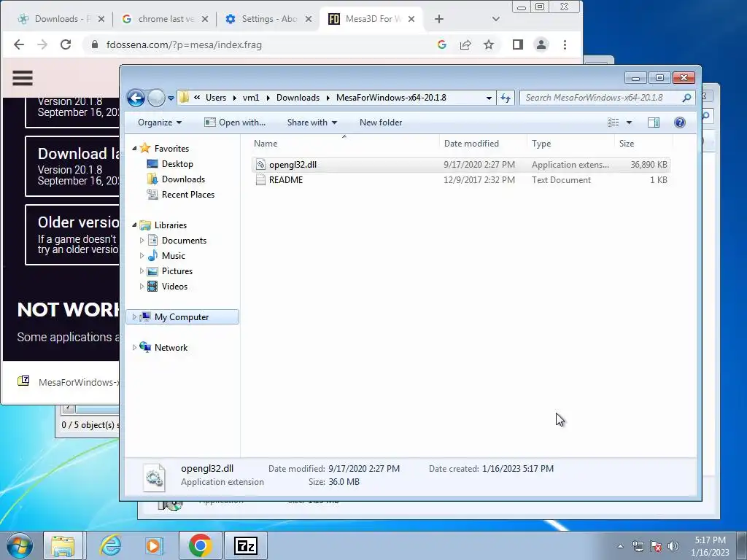747x560 pixels.
Task: Click the 7-Zip taskbar icon
Action: point(246,545)
